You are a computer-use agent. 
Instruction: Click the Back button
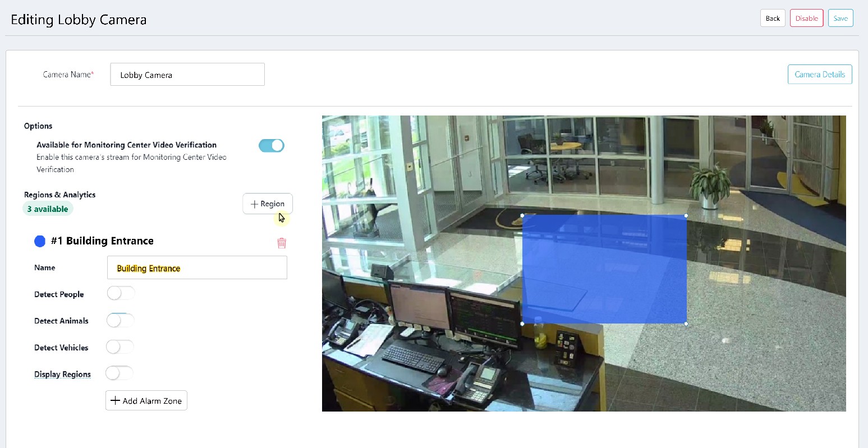(773, 19)
